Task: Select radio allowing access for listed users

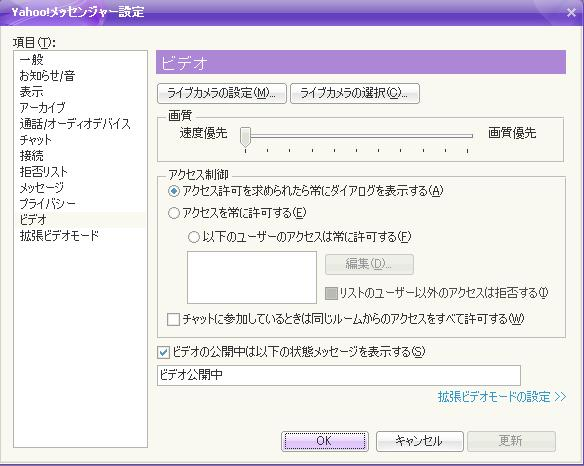Action: pos(194,237)
